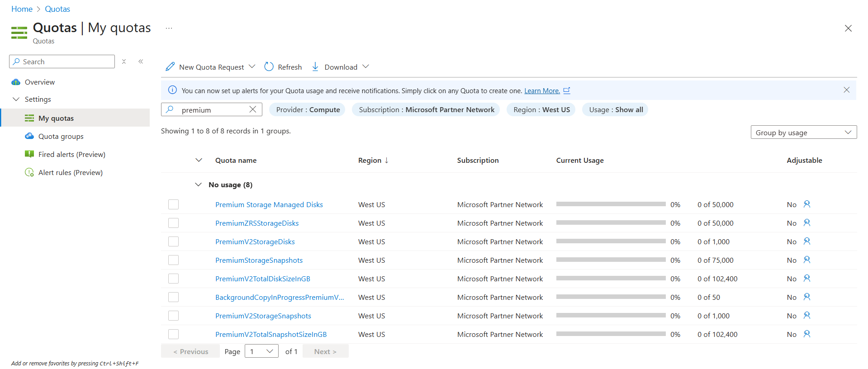Image resolution: width=868 pixels, height=369 pixels.
Task: Select checkbox for PremiumV2StorageDisks
Action: coord(173,241)
